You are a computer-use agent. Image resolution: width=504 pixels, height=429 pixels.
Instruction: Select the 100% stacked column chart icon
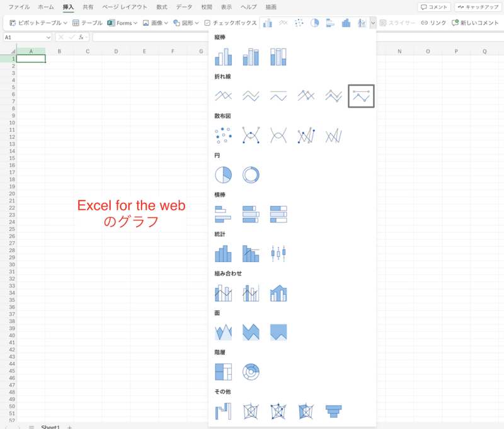coord(278,56)
